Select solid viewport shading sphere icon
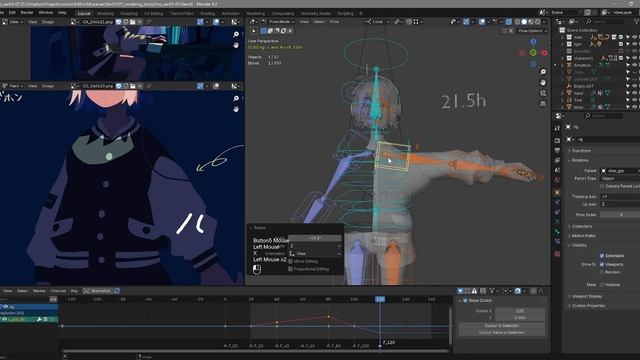This screenshot has height=360, width=640. (524, 22)
